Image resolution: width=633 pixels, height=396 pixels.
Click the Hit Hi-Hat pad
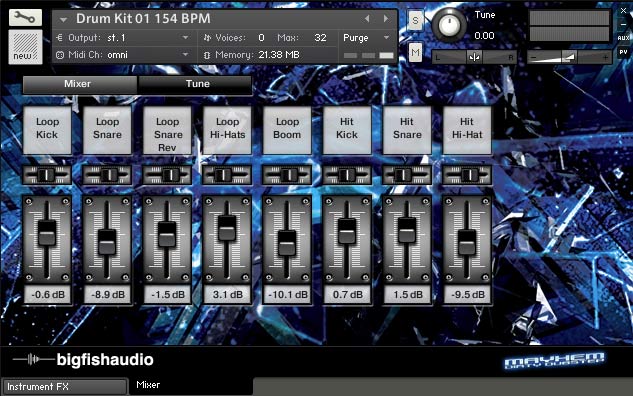467,130
